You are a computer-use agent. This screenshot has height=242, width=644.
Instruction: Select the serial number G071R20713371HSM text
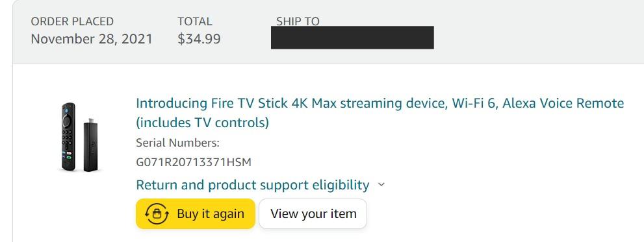coord(194,162)
